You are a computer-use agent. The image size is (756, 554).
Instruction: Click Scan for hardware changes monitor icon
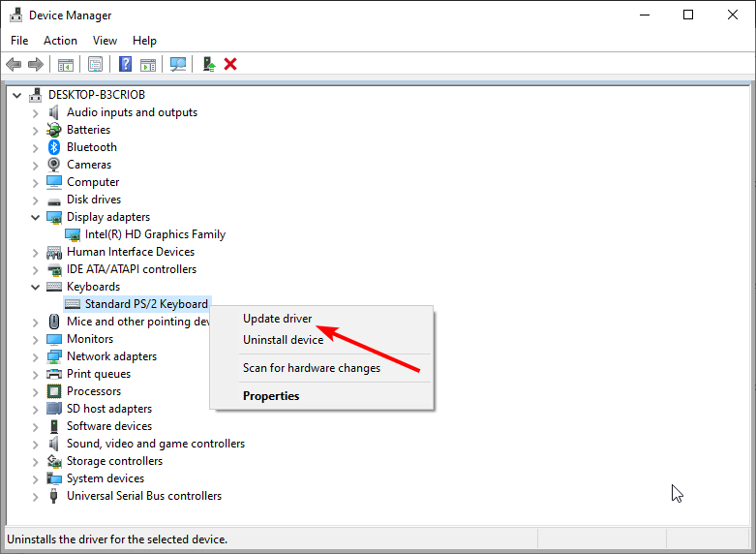coord(178,64)
